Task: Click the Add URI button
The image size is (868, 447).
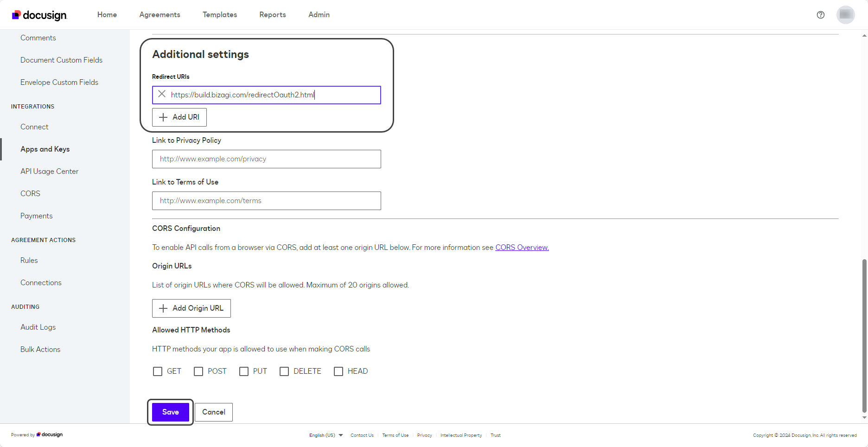Action: (179, 117)
